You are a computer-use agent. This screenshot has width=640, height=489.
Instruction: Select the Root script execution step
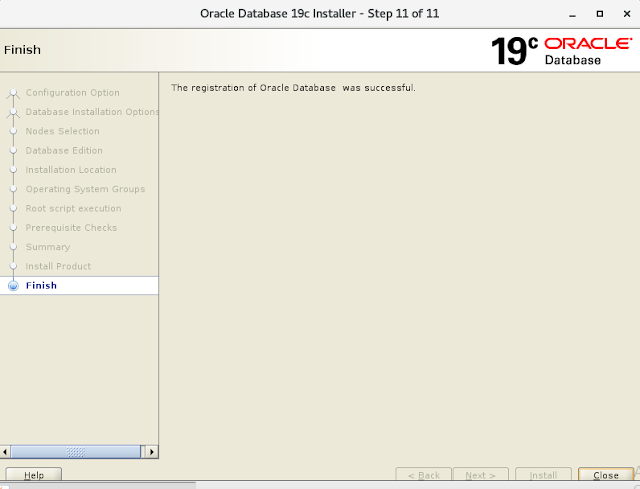pos(73,208)
